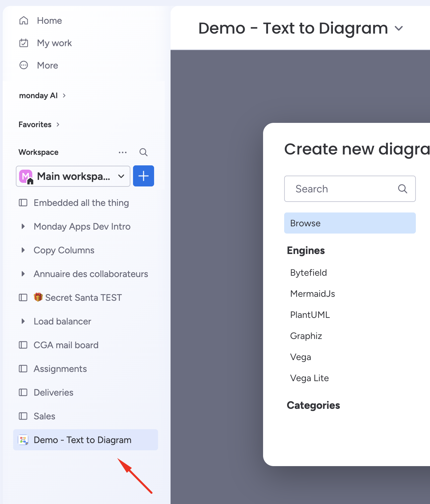Open the Main workspace dropdown
430x504 pixels.
[73, 176]
